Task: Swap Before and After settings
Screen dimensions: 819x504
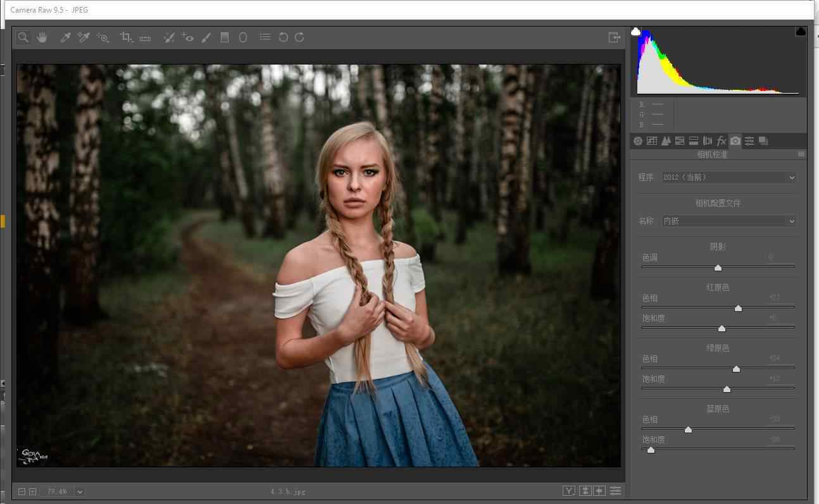Action: (x=585, y=491)
